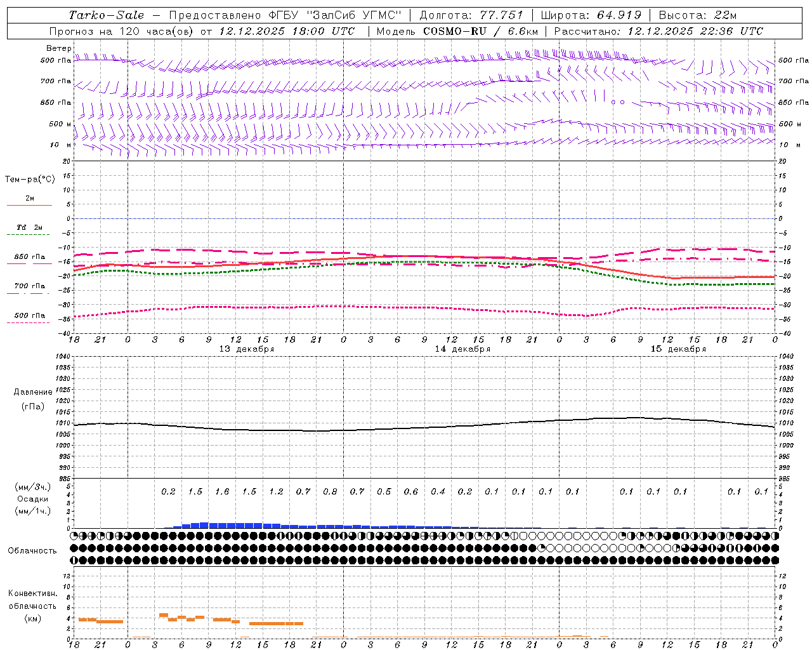Click the '13 декабря' date label
The image size is (812, 650).
pos(247,349)
